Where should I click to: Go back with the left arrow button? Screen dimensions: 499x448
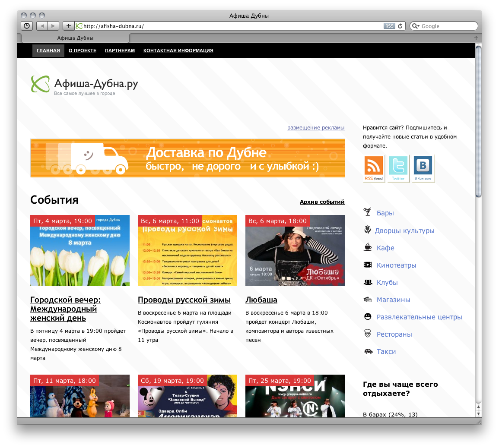pyautogui.click(x=42, y=26)
